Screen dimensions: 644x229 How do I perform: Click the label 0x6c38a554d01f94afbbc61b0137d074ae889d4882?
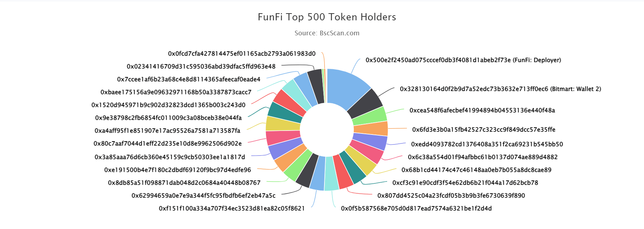click(483, 157)
